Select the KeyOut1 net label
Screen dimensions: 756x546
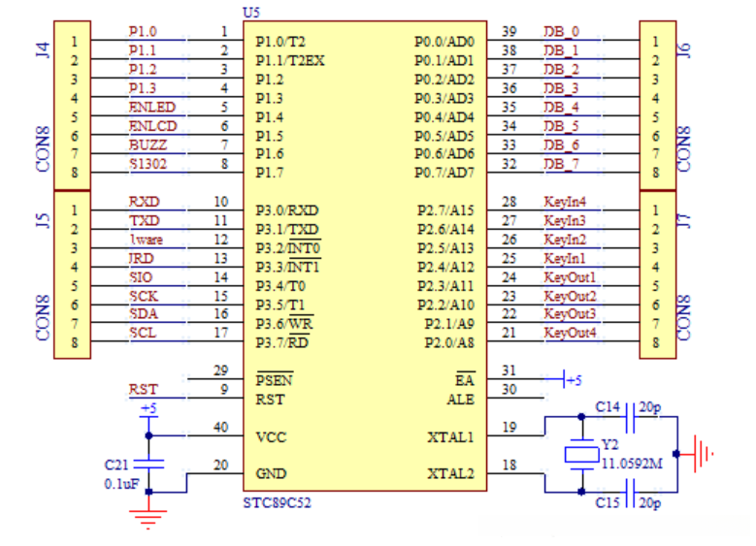570,277
